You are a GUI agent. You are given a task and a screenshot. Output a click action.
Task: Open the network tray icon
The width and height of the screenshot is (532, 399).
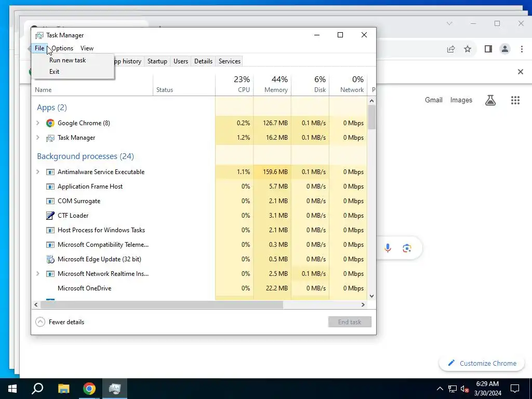pos(453,389)
